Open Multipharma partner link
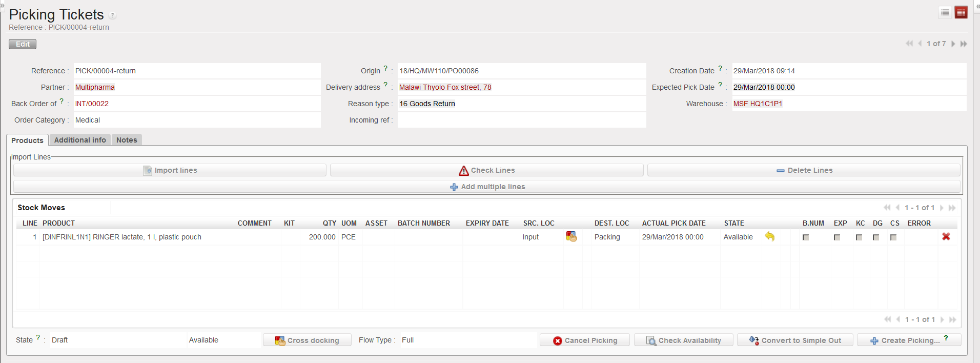This screenshot has height=363, width=980. coord(95,87)
